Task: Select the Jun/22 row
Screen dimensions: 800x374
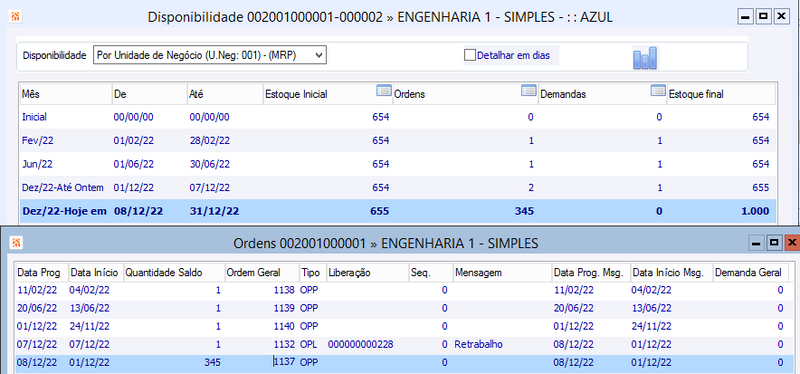Action: point(397,164)
